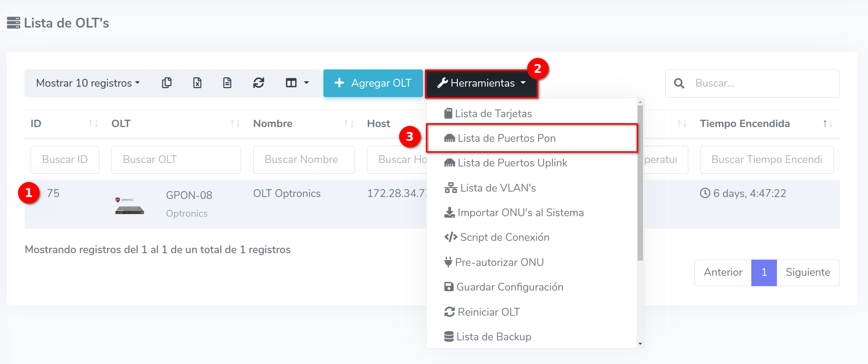Click the CSV document export icon
868x364 pixels.
tap(227, 83)
